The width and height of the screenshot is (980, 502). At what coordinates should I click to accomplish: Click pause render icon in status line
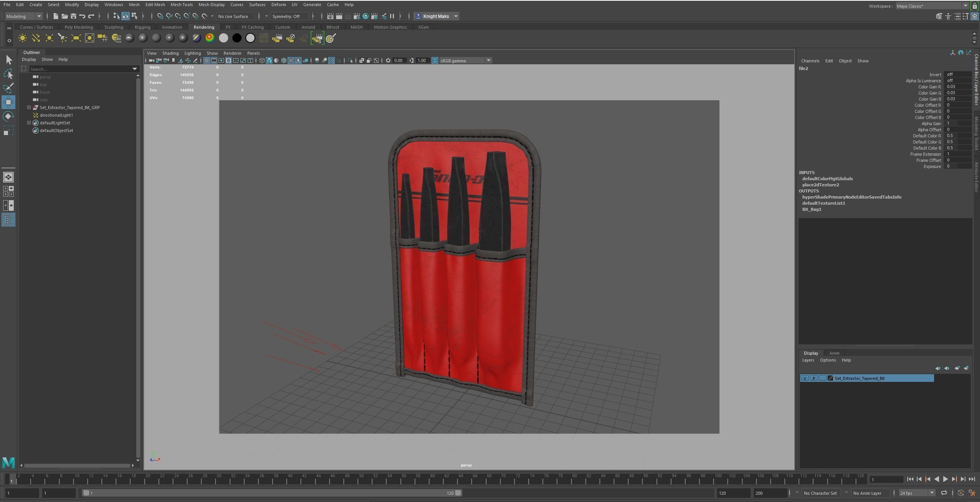[x=392, y=16]
